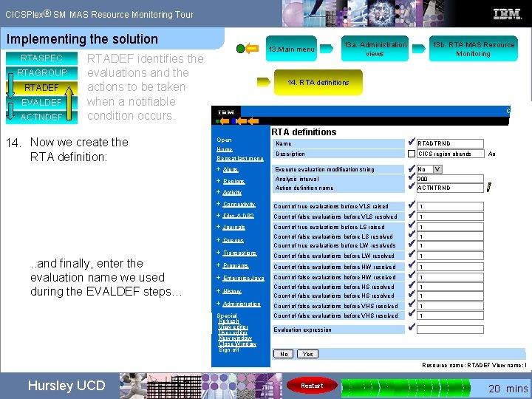The image size is (532, 399).
Task: Toggle checkmark for true evaluations before LS raised
Action: [x=412, y=225]
